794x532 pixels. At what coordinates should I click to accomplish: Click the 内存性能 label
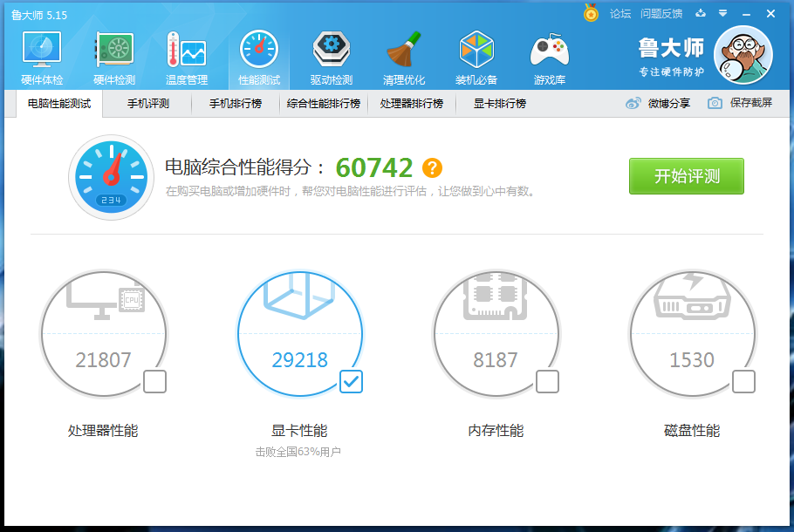coord(496,431)
